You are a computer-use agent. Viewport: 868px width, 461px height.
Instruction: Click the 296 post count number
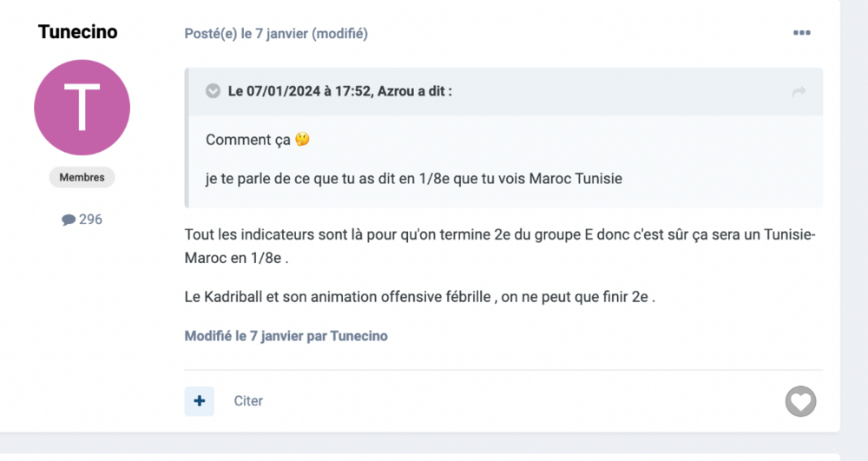(x=90, y=220)
